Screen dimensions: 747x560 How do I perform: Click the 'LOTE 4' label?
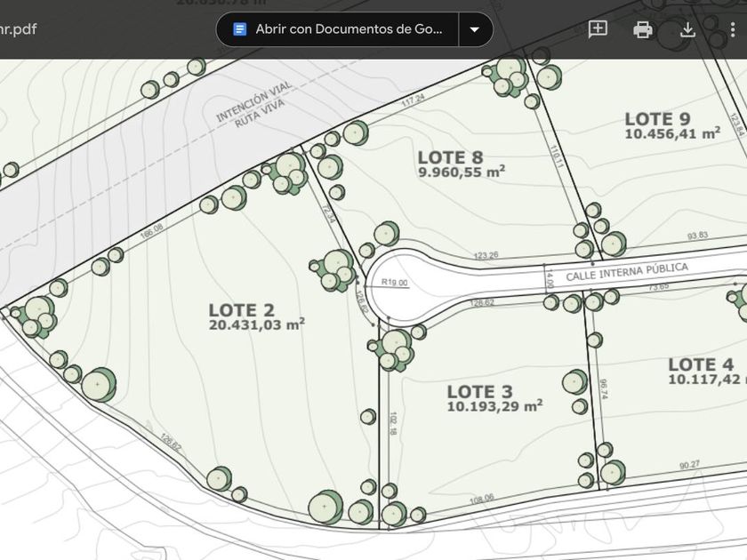pyautogui.click(x=701, y=364)
